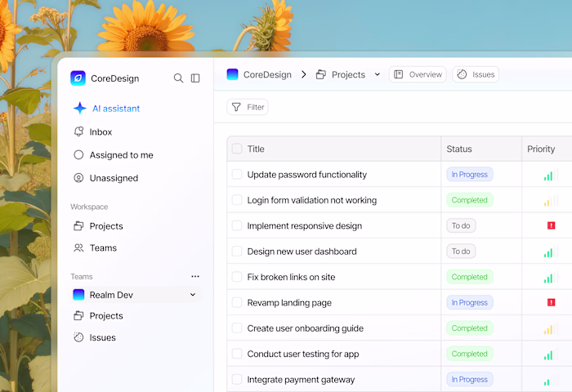The width and height of the screenshot is (572, 392).
Task: Click urgent priority icon for Implement responsive design
Action: [x=551, y=225]
